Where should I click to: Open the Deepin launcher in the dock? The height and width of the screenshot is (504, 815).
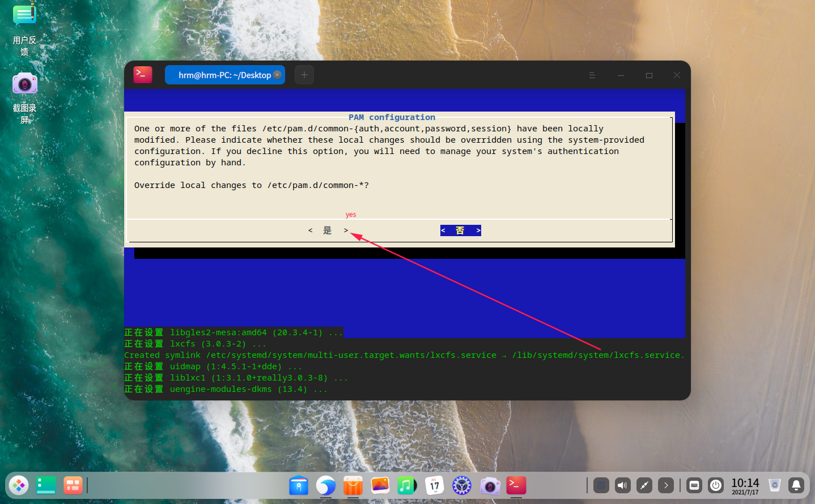19,485
